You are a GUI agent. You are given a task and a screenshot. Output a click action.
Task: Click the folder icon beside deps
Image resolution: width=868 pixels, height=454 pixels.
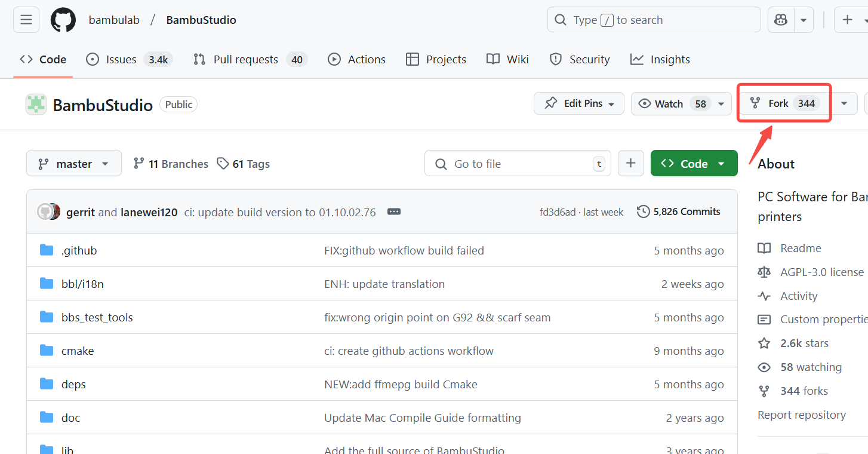point(47,384)
